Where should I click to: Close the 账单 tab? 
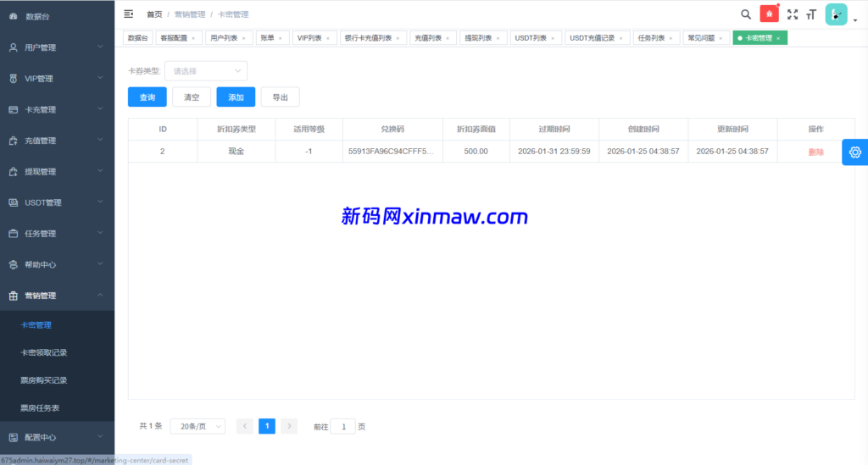pyautogui.click(x=280, y=38)
